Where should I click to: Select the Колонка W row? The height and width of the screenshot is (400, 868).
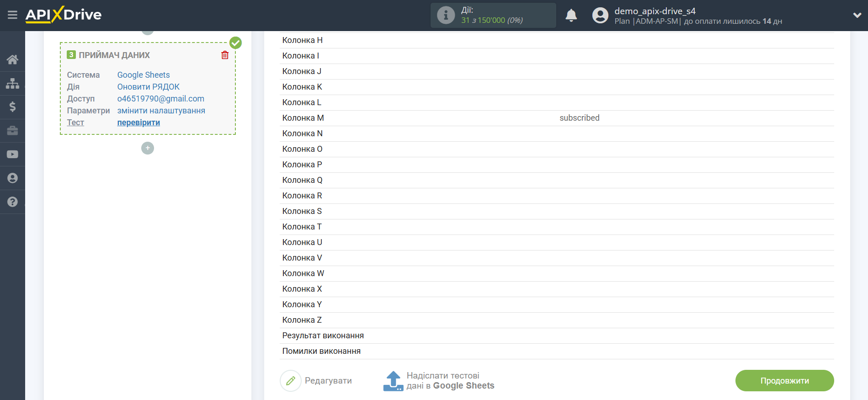[557, 273]
